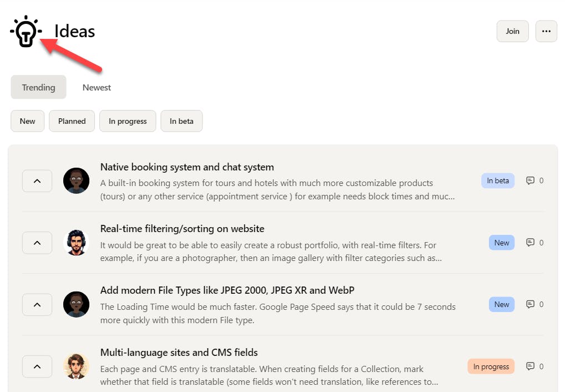Open the three-dots more options menu
Image resolution: width=565 pixels, height=392 pixels.
pos(546,32)
